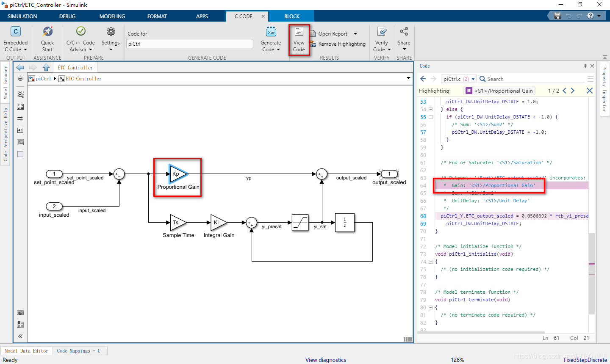The width and height of the screenshot is (610, 364).
Task: Click the View diagnostics link
Action: pos(326,360)
